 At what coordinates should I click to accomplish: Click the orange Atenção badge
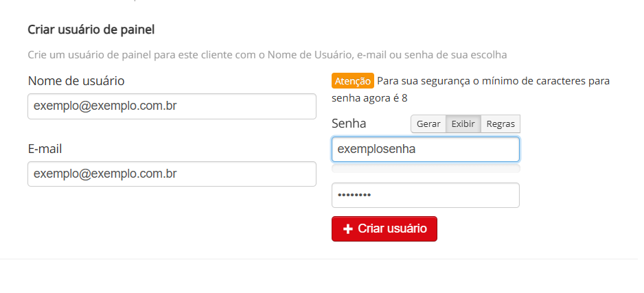click(352, 81)
